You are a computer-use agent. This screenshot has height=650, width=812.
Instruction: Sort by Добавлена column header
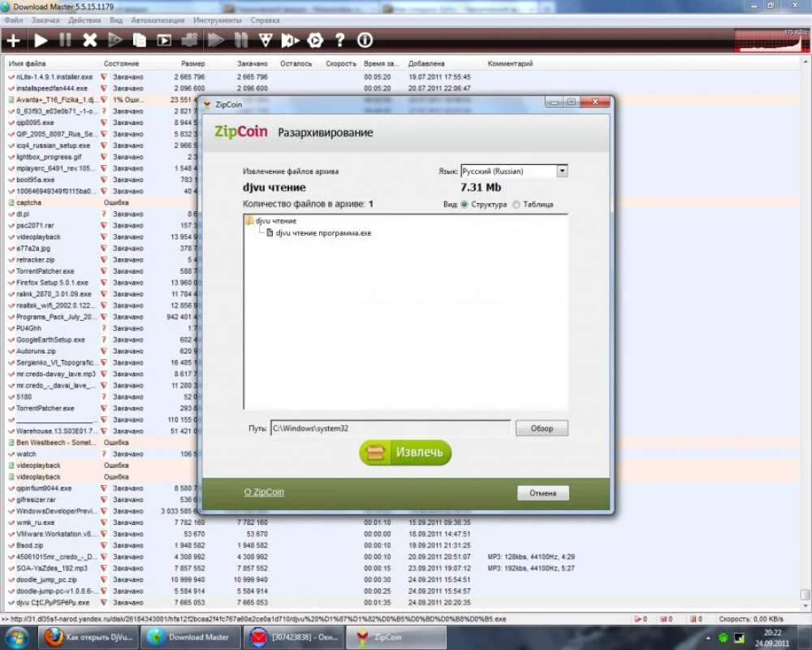[426, 63]
